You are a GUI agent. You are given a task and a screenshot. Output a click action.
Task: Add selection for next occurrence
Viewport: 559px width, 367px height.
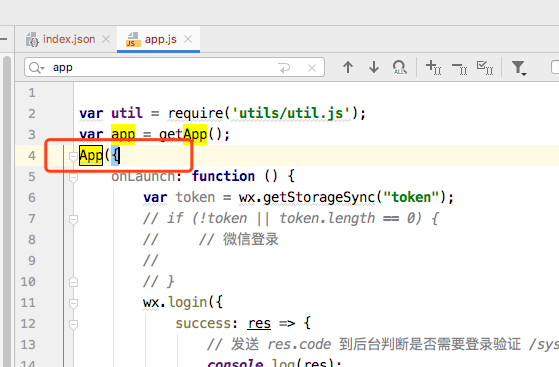pos(434,67)
